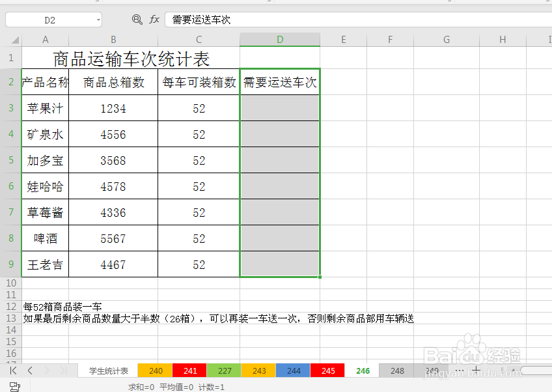Click the formula bar input field
The image size is (552, 392).
[359, 20]
